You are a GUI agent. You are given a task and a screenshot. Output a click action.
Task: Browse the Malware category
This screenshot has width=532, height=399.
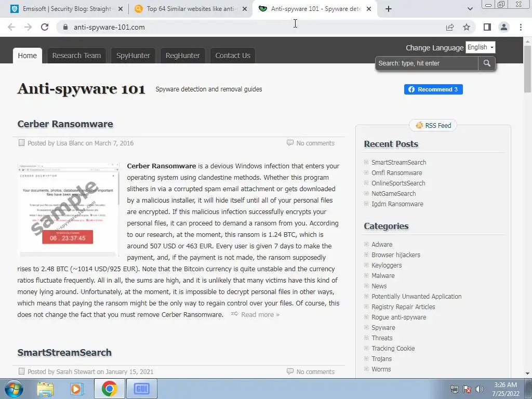(x=383, y=276)
